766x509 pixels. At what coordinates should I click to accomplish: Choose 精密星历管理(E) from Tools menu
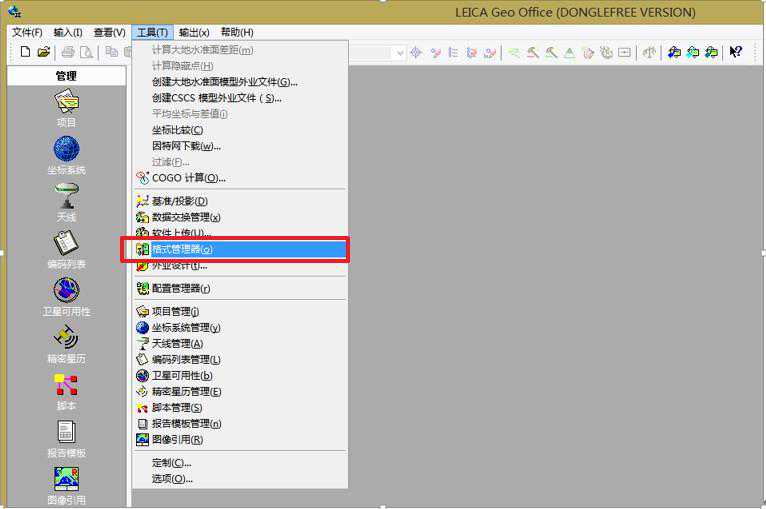[x=240, y=391]
